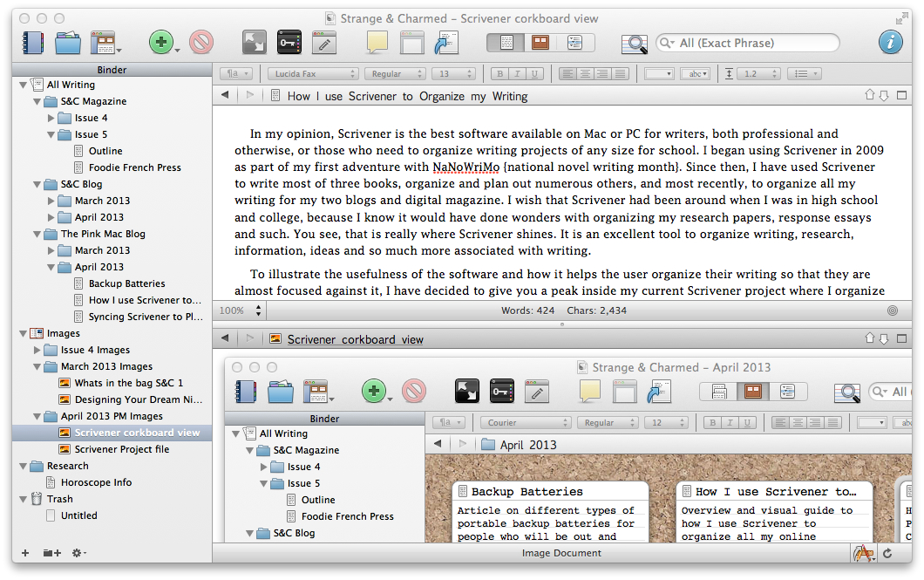Expand March 2013 under S&C Blog
Image resolution: width=924 pixels, height=580 pixels.
(51, 201)
